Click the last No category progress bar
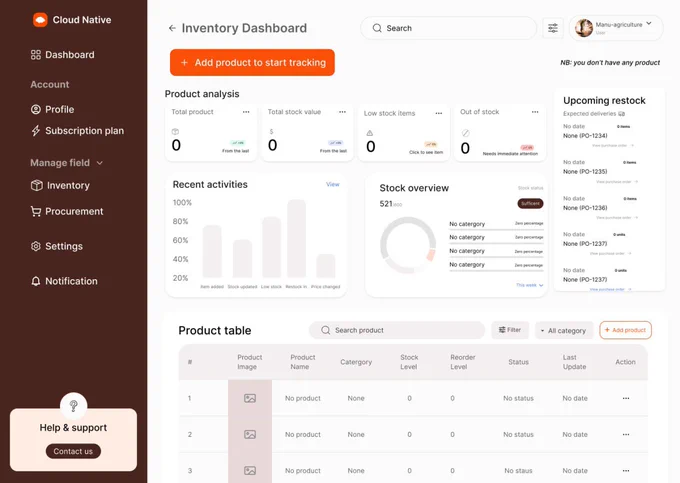The image size is (680, 483). point(496,270)
